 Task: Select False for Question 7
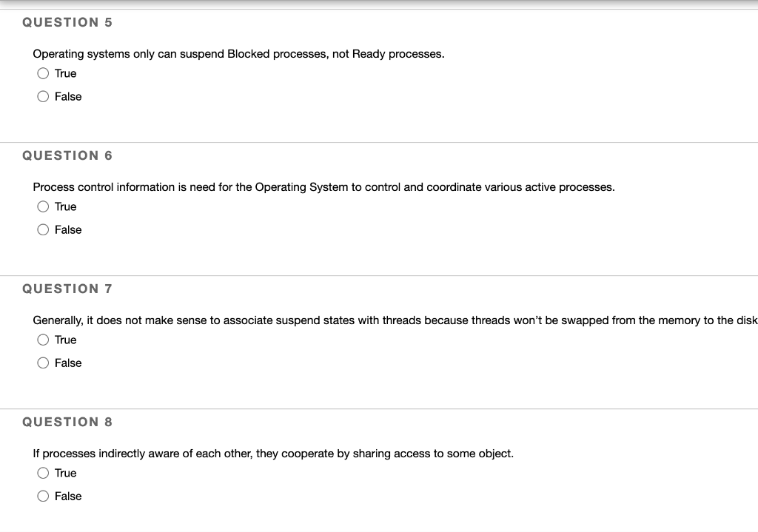pyautogui.click(x=43, y=363)
